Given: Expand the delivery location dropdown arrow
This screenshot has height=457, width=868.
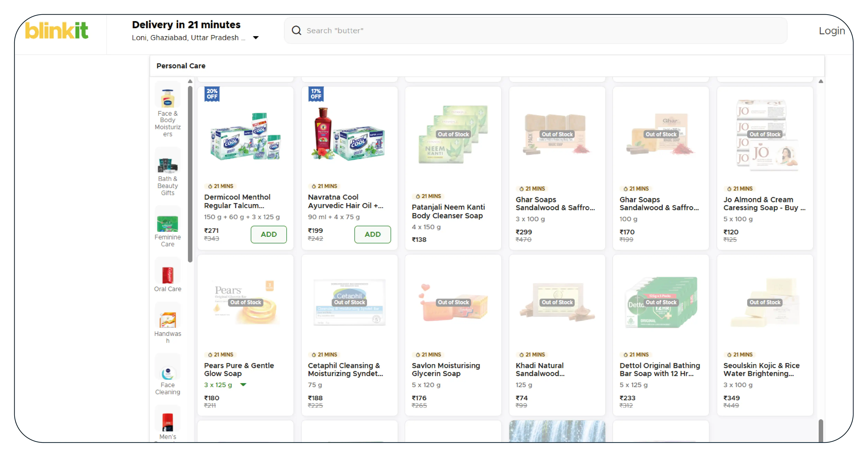Looking at the screenshot, I should click(x=256, y=38).
